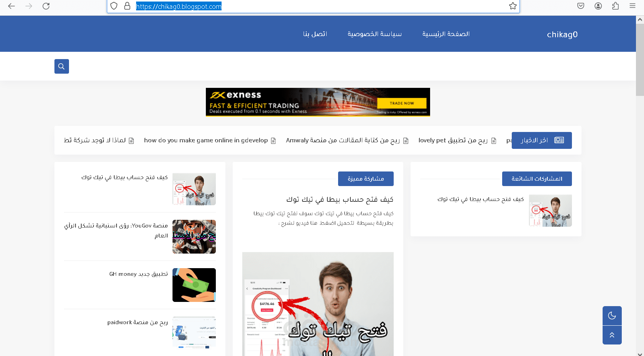Open the Exness trading banner ad
Screen dimensions: 644x356
tap(318, 102)
